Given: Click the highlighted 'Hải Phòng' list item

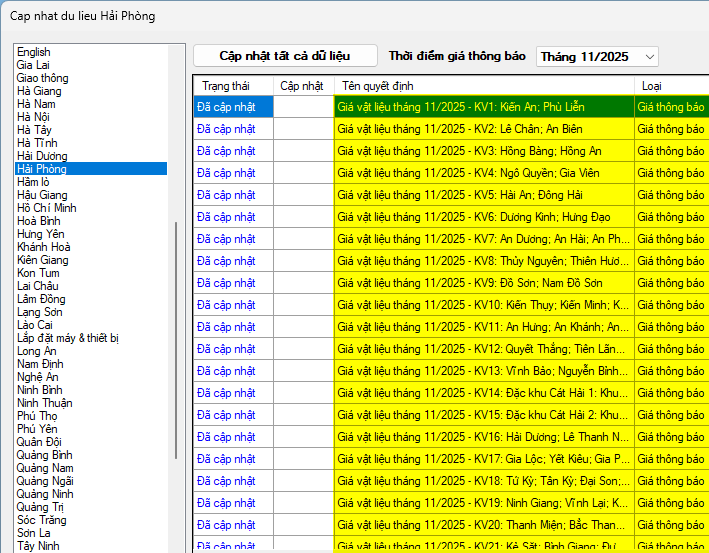Looking at the screenshot, I should coord(41,169).
